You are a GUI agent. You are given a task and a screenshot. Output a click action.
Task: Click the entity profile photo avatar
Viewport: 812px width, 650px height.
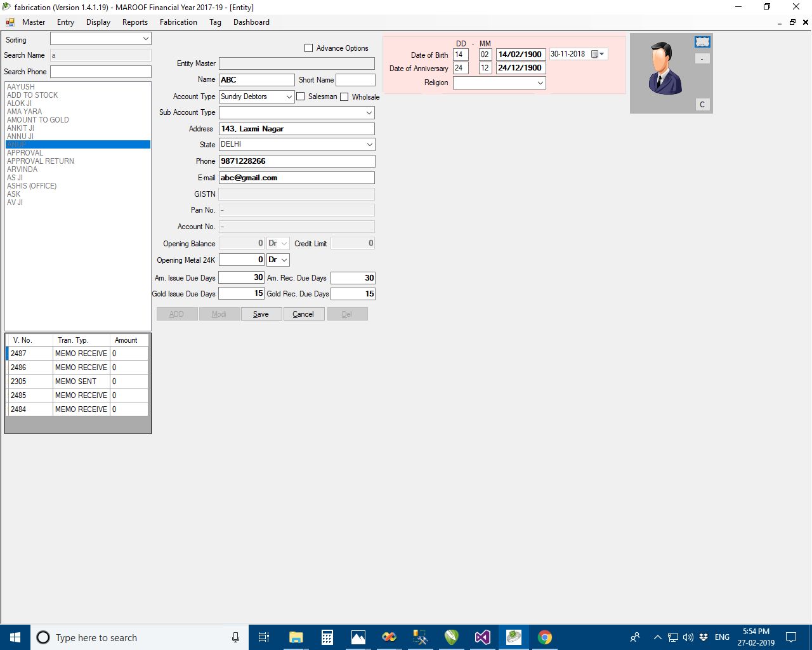(x=664, y=69)
